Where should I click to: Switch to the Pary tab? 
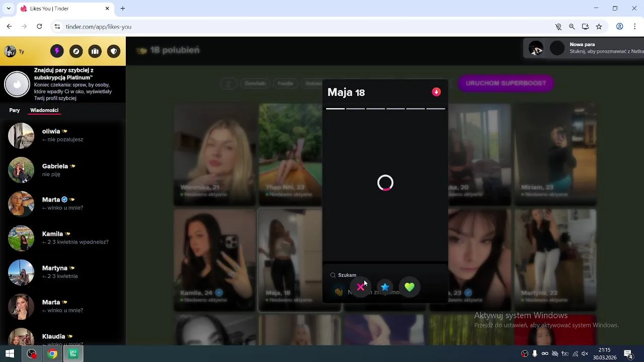click(x=15, y=110)
